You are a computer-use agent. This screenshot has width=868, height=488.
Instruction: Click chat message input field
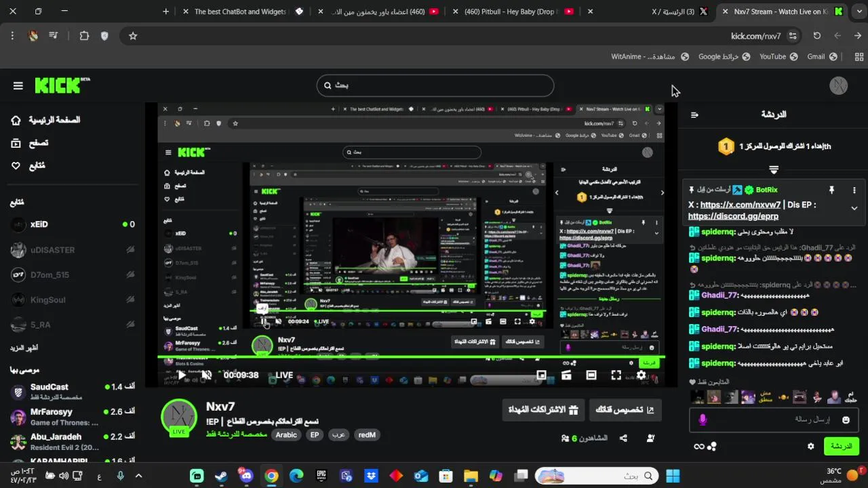click(x=774, y=420)
